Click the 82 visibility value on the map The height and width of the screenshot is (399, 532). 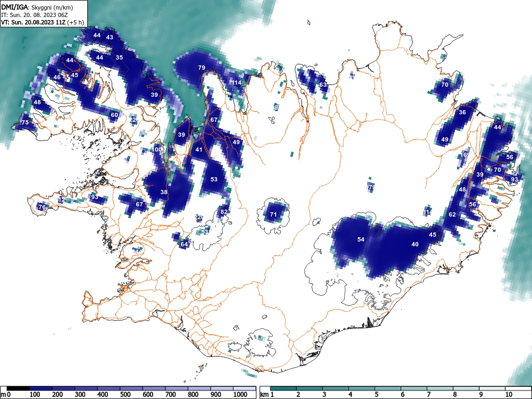[224, 212]
